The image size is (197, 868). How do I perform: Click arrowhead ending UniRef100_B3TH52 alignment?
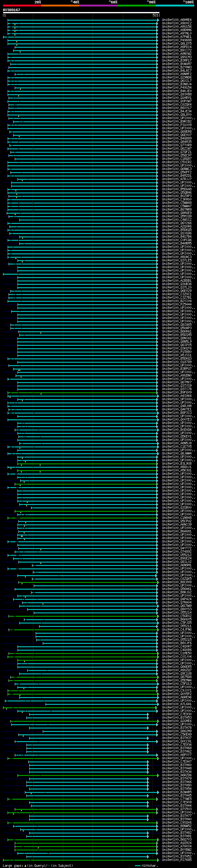tap(148, 857)
